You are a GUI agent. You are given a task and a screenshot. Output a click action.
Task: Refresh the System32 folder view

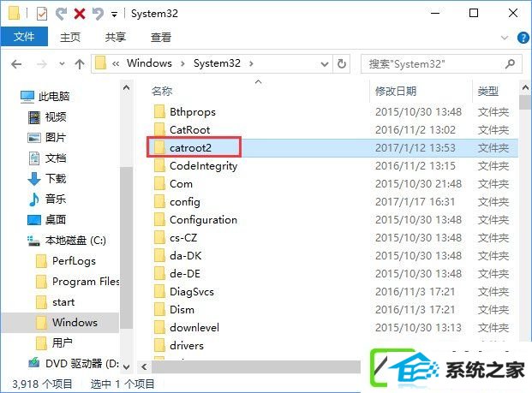click(342, 63)
